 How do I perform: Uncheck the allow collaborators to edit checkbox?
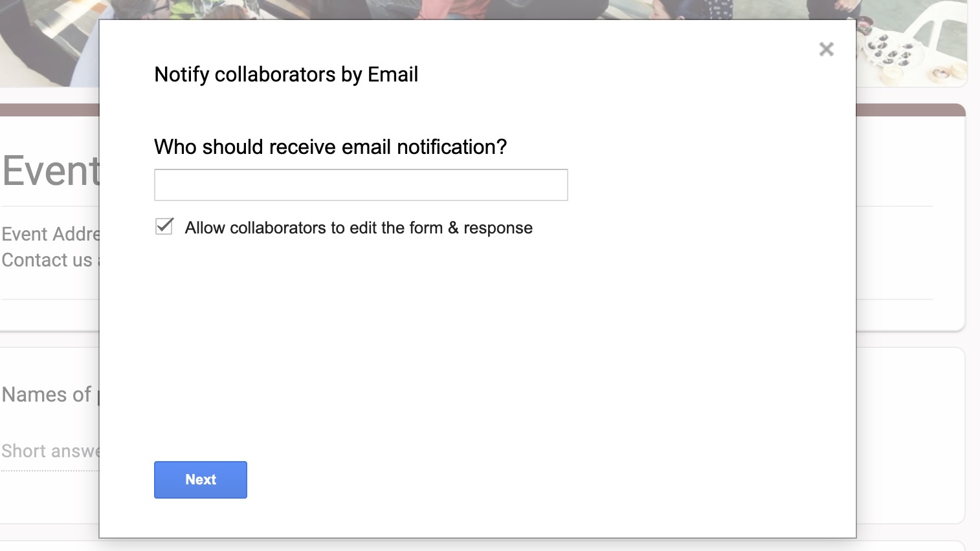pyautogui.click(x=164, y=226)
